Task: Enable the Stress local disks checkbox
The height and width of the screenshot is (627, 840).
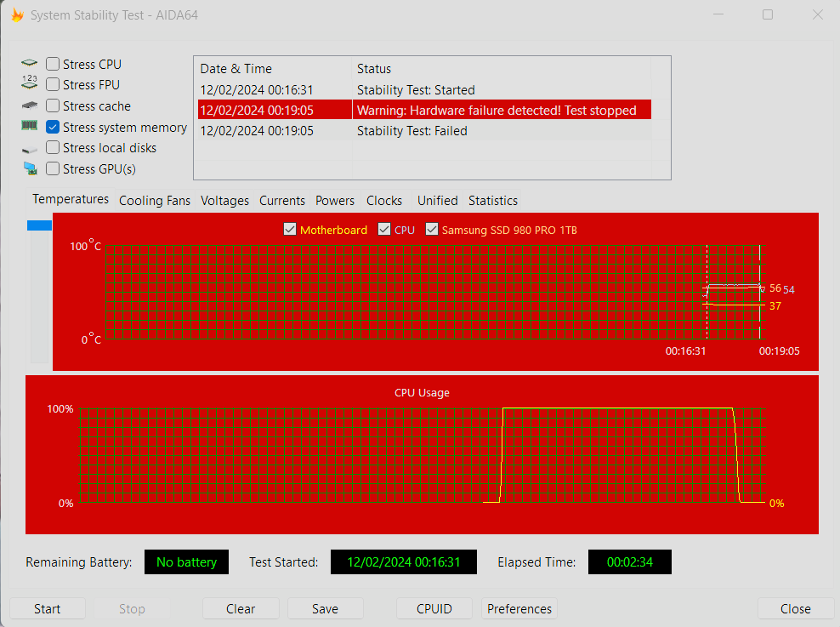Action: pyautogui.click(x=53, y=147)
